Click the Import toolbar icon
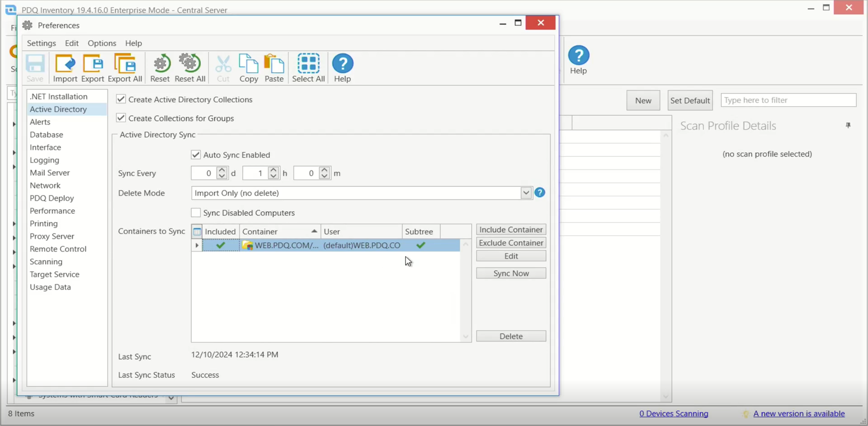Viewport: 868px width, 426px height. (x=65, y=68)
